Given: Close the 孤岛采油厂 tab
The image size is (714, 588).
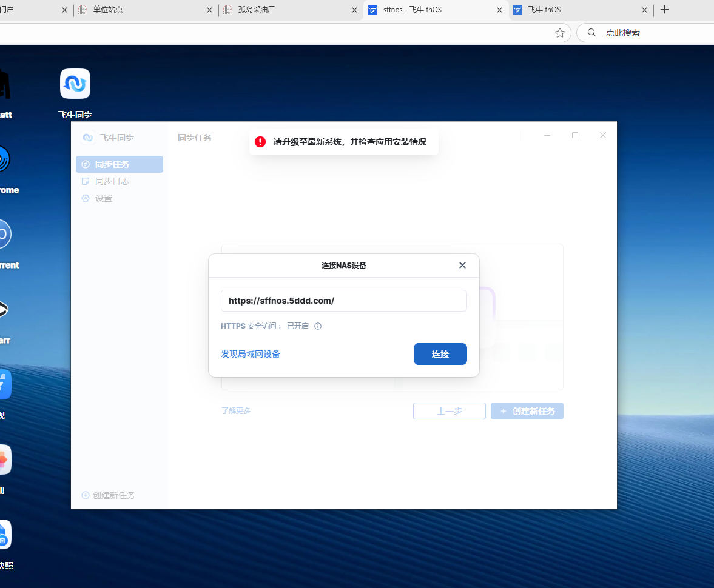Looking at the screenshot, I should [x=354, y=10].
